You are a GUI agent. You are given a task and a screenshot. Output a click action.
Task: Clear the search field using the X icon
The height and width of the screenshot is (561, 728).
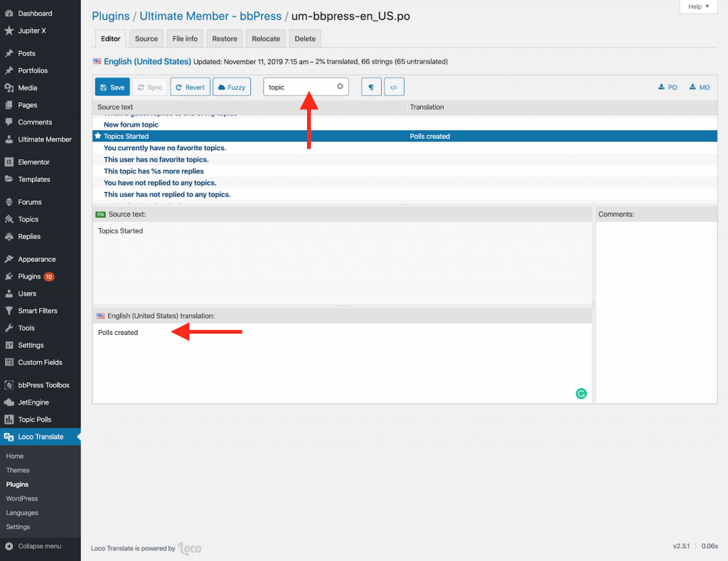pos(340,86)
